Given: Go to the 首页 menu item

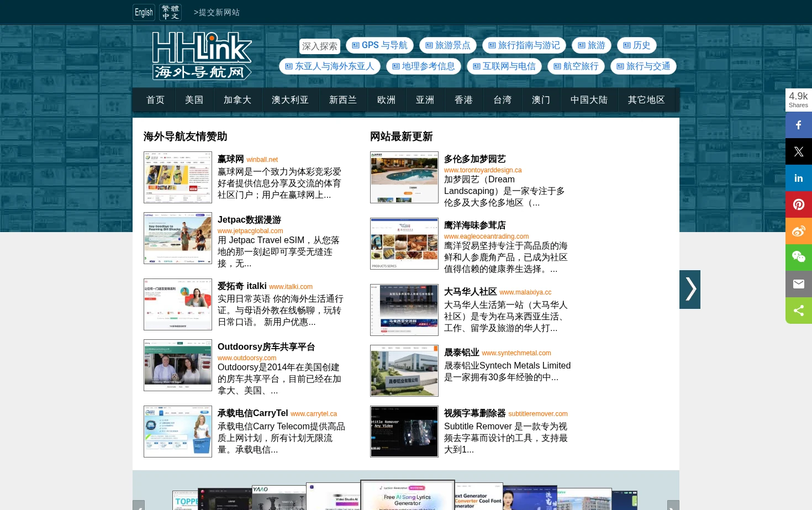Looking at the screenshot, I should point(155,100).
